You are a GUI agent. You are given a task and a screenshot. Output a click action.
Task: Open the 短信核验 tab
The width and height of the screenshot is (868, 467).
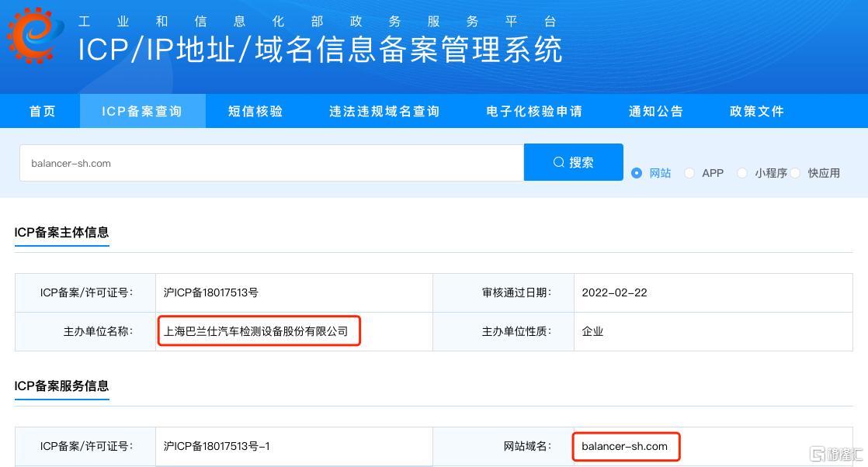255,111
